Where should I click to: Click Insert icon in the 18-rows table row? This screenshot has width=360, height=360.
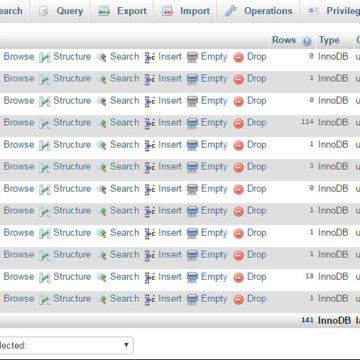pyautogui.click(x=150, y=278)
